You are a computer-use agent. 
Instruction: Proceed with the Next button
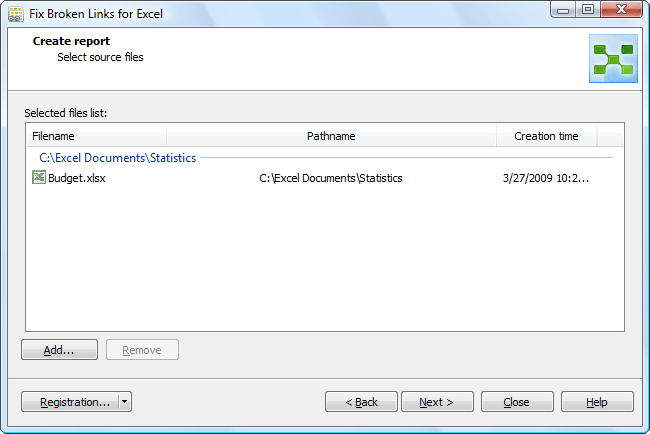[x=437, y=402]
